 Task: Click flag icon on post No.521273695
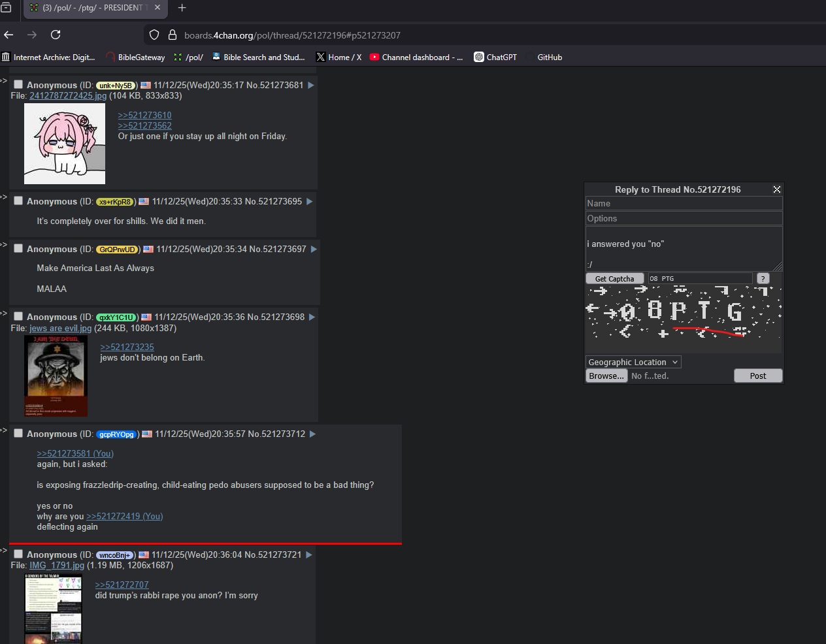click(144, 201)
